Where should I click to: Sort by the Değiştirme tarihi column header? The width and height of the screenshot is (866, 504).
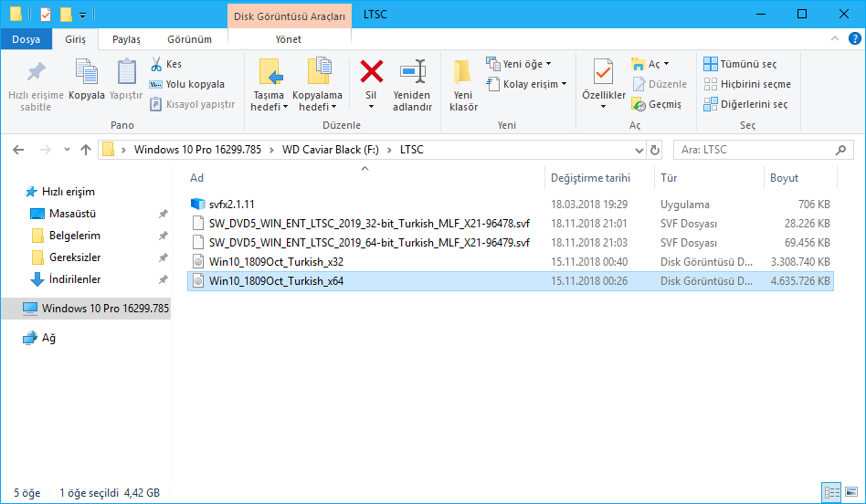click(599, 178)
